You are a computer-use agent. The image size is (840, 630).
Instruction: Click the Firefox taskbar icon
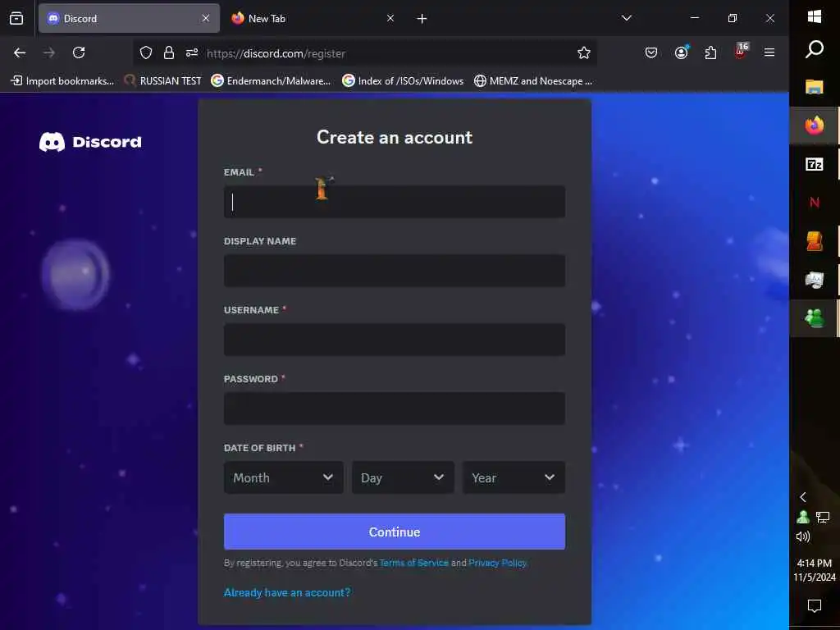(x=815, y=126)
